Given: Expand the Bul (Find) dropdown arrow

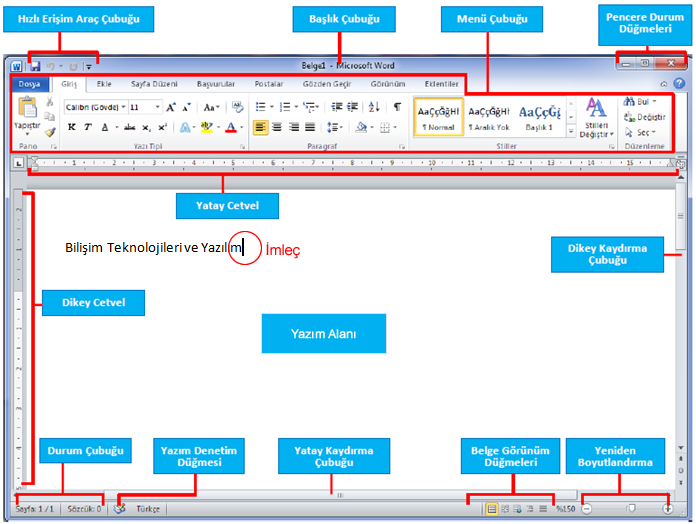Looking at the screenshot, I should point(655,101).
